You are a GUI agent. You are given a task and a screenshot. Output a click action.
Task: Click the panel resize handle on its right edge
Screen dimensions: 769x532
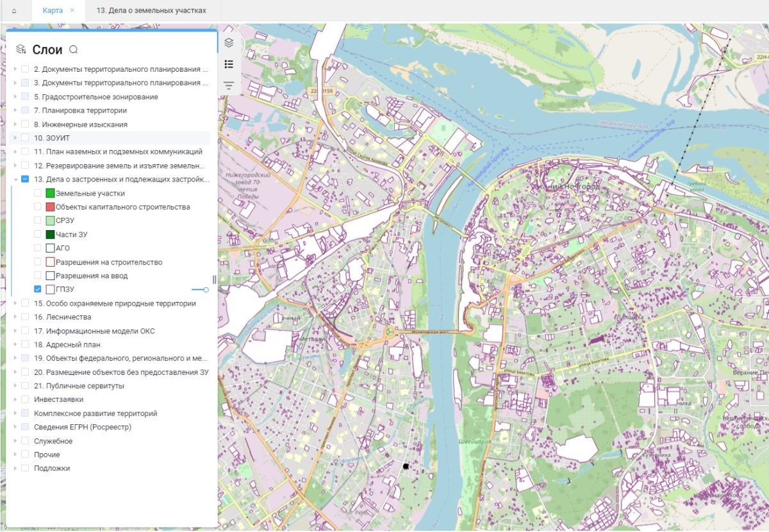[215, 279]
